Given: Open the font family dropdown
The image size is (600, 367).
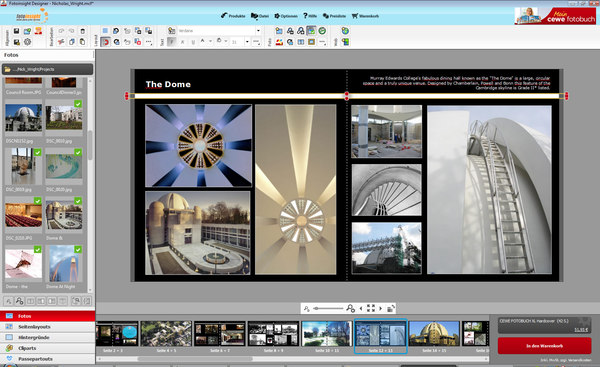Looking at the screenshot, I should (258, 31).
